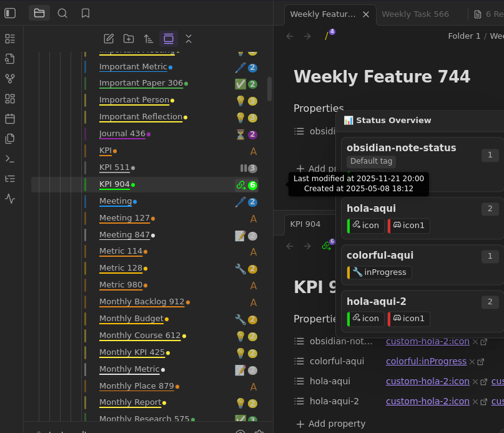
Task: Select icon status under hola-aqui-2
Action: coord(366,319)
